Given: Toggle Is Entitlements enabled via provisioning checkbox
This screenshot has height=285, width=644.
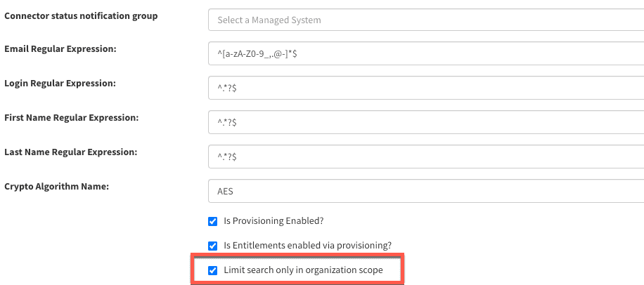Looking at the screenshot, I should point(213,246).
